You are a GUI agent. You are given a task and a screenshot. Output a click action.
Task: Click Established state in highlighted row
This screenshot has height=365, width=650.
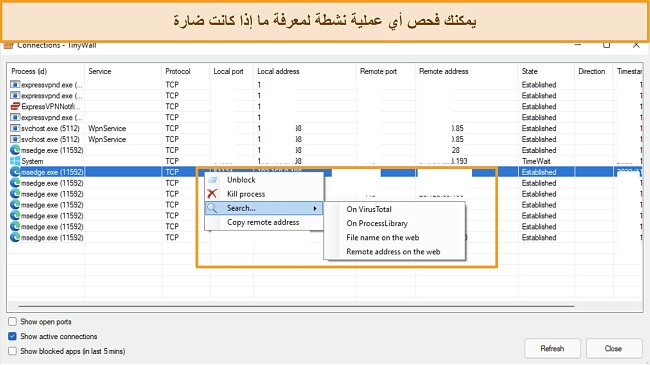click(x=539, y=172)
